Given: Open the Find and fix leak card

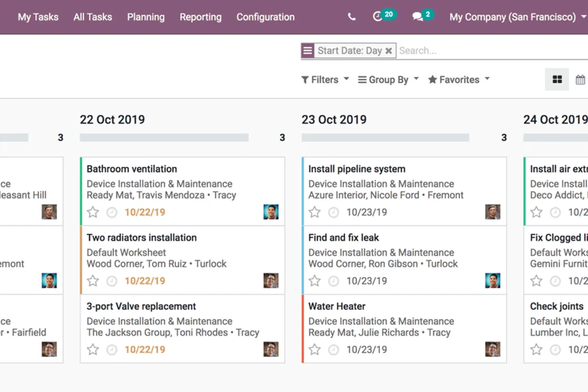Looking at the screenshot, I should coord(404,260).
